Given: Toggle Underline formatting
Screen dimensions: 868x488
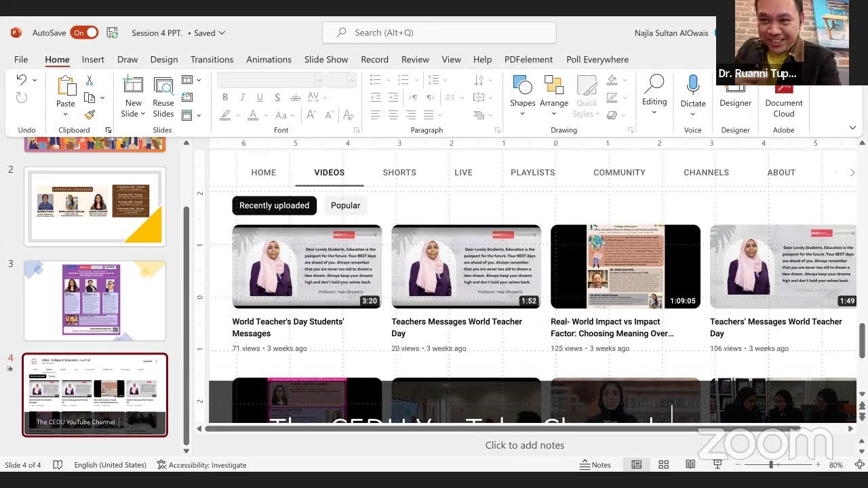Looking at the screenshot, I should coord(260,98).
